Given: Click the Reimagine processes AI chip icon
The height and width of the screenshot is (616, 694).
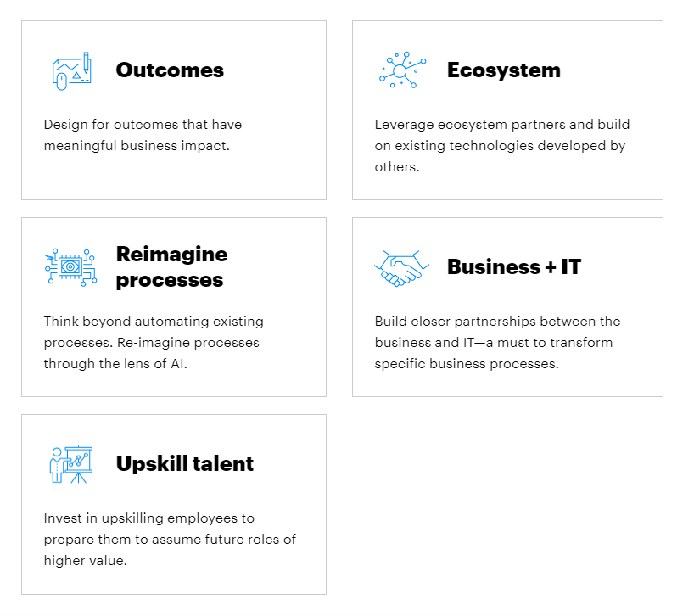Looking at the screenshot, I should coord(70,266).
